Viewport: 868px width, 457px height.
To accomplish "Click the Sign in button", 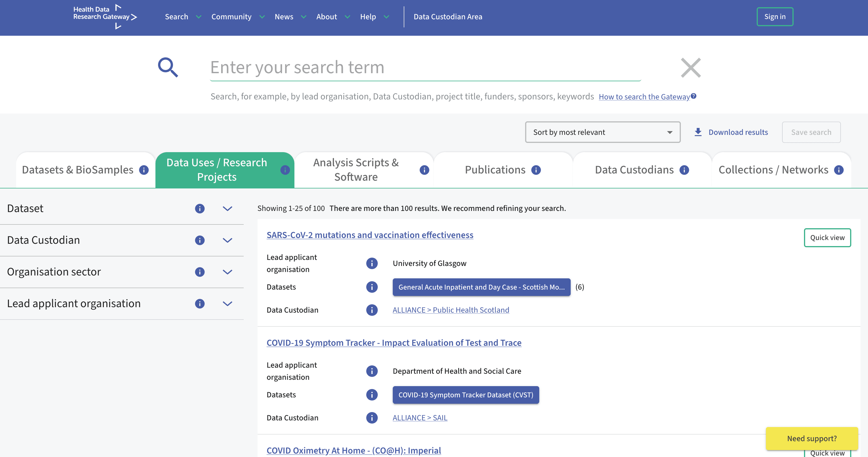I will pos(775,16).
